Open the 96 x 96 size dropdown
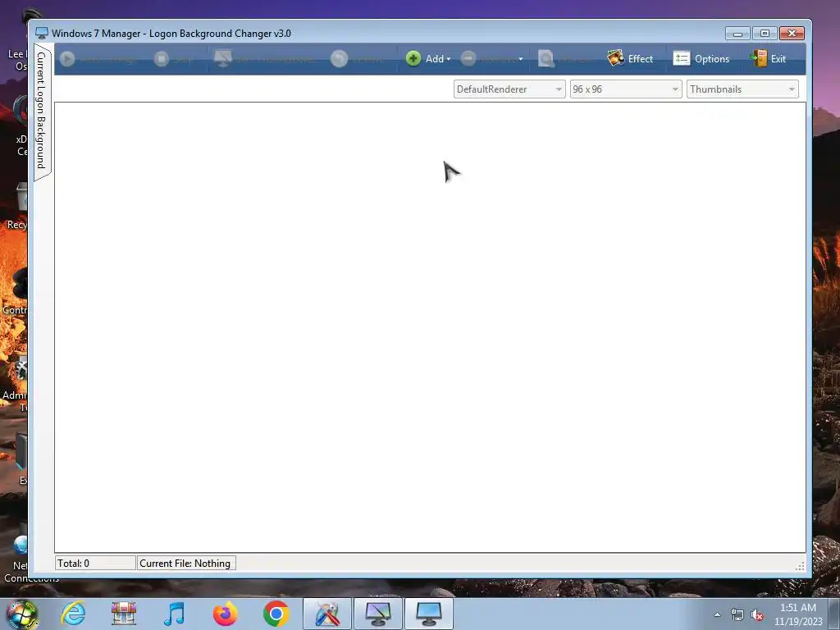Screen dimensions: 840x630 pos(626,89)
